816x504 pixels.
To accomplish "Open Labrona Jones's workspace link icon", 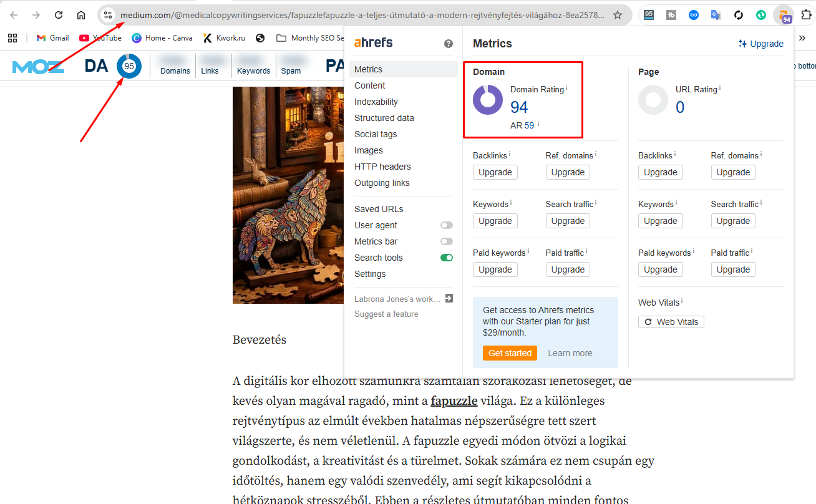I will (449, 299).
